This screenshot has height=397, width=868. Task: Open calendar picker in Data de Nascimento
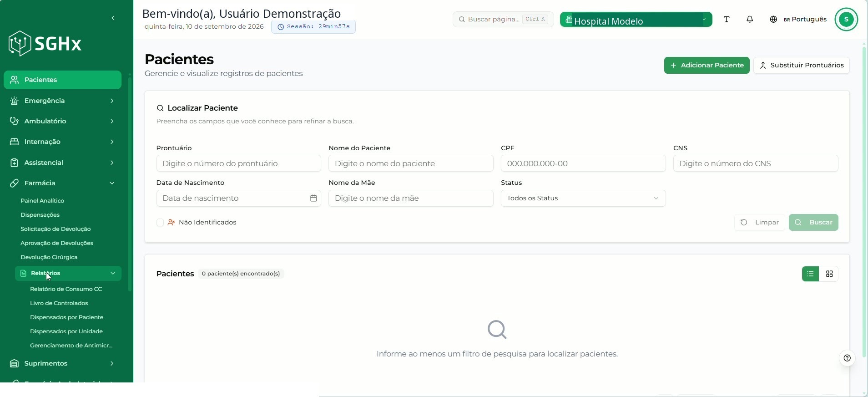pyautogui.click(x=313, y=198)
